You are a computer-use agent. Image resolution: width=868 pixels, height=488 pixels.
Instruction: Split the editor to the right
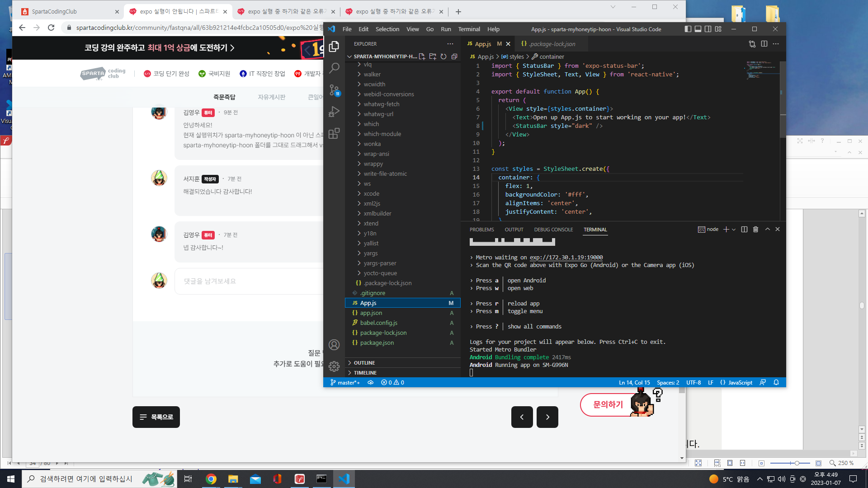764,44
